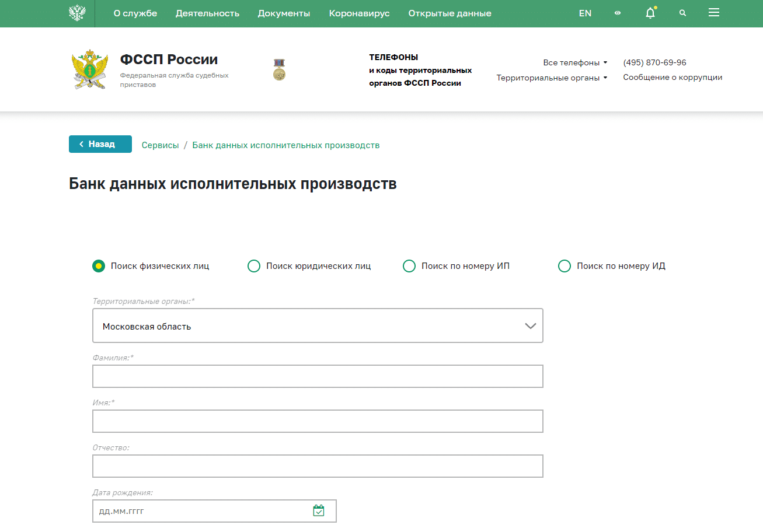Click inside the Фамилия input field

click(x=318, y=376)
